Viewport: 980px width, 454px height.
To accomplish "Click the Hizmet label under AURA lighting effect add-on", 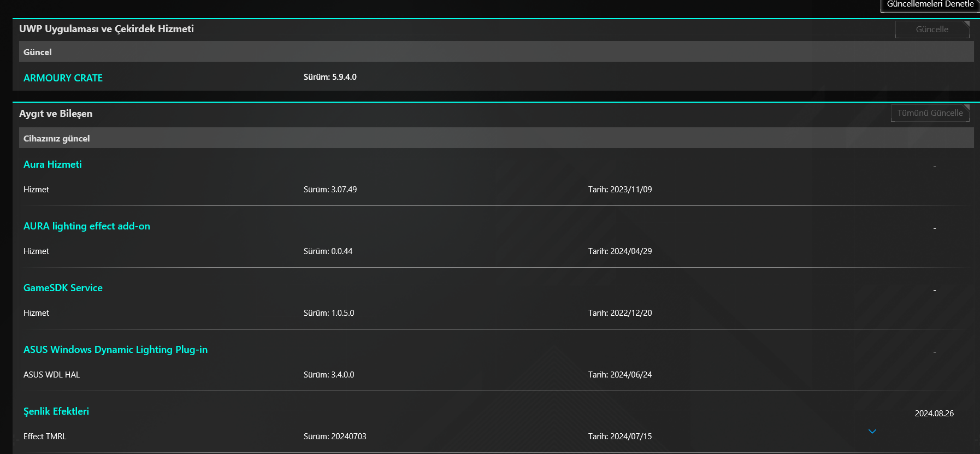I will click(36, 251).
